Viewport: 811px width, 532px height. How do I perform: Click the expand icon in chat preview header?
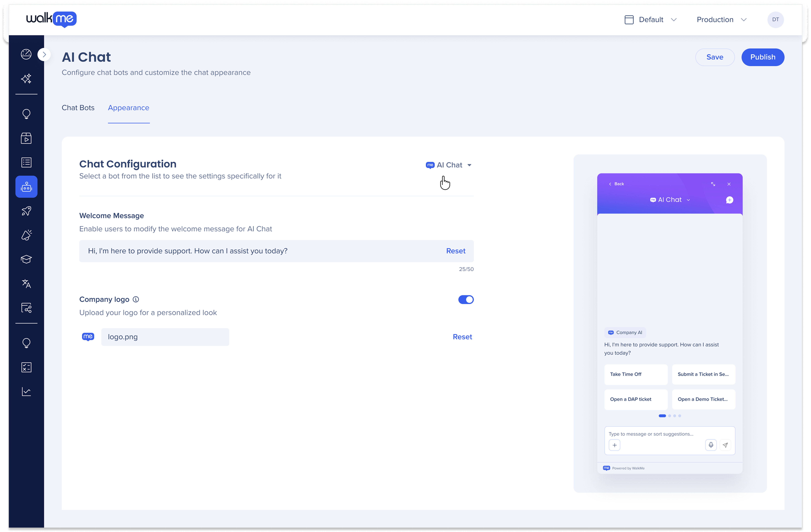click(x=713, y=184)
